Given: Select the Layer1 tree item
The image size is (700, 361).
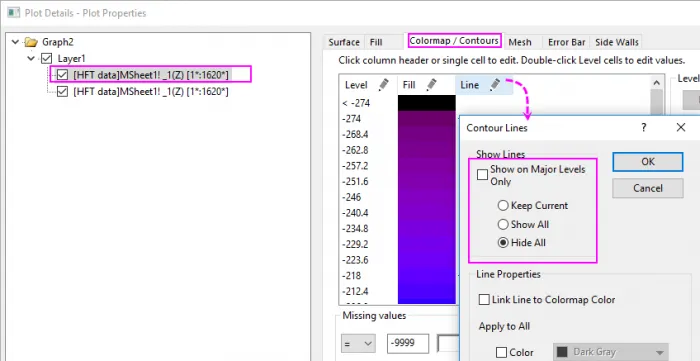Looking at the screenshot, I should (x=71, y=58).
